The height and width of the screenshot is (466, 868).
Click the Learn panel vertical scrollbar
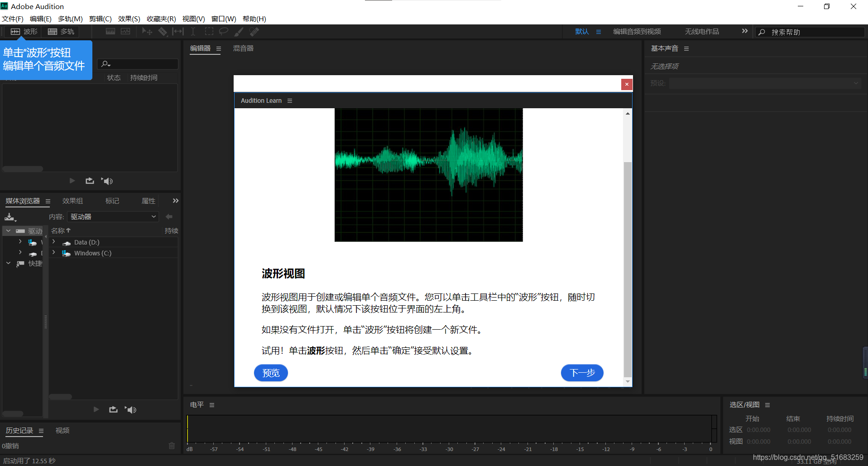click(x=628, y=269)
